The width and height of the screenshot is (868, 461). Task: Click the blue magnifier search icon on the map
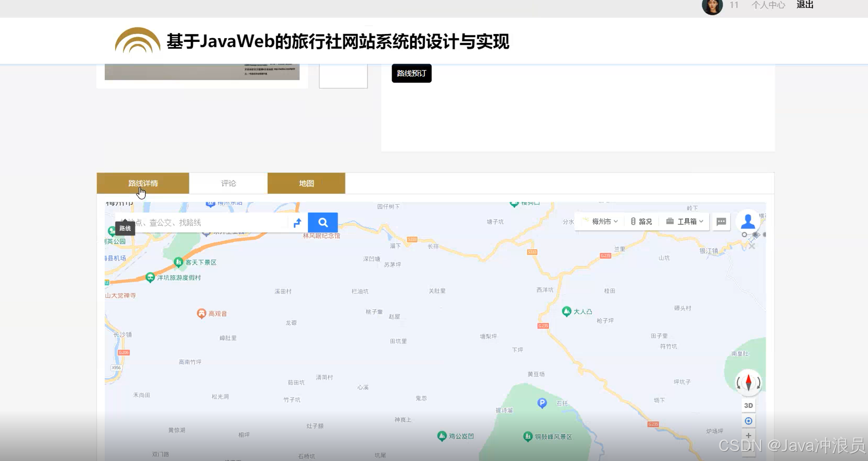(323, 222)
